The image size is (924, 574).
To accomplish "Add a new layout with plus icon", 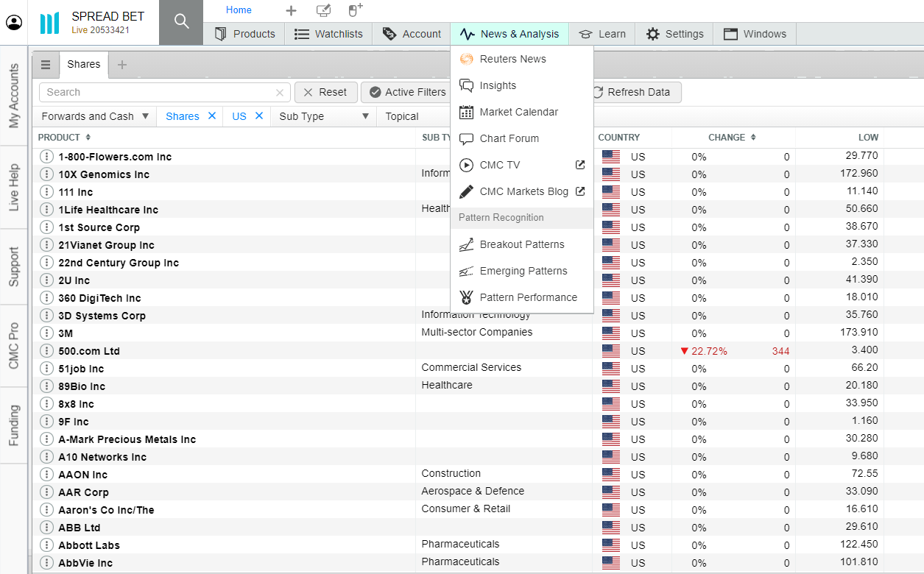I will click(x=291, y=10).
